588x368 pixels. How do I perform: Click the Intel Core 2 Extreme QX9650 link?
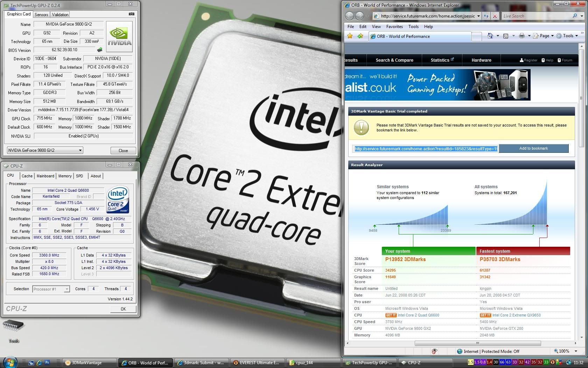click(517, 315)
